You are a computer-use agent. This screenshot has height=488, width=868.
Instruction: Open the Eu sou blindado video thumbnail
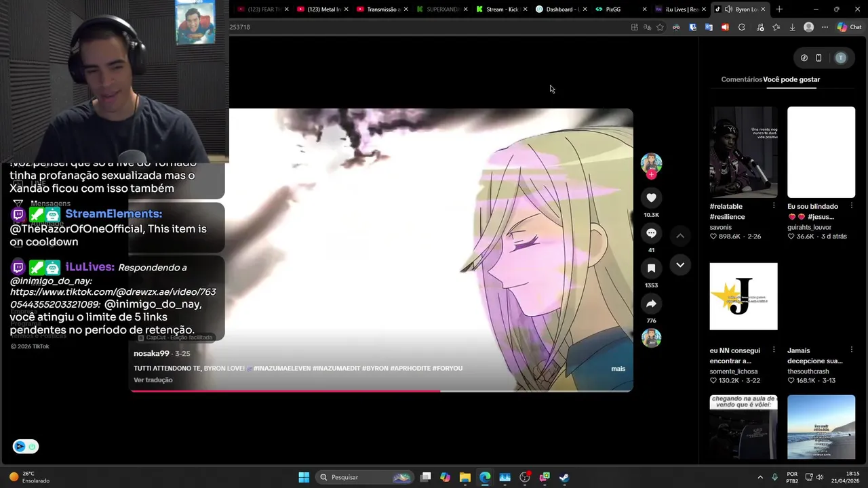[x=821, y=152]
